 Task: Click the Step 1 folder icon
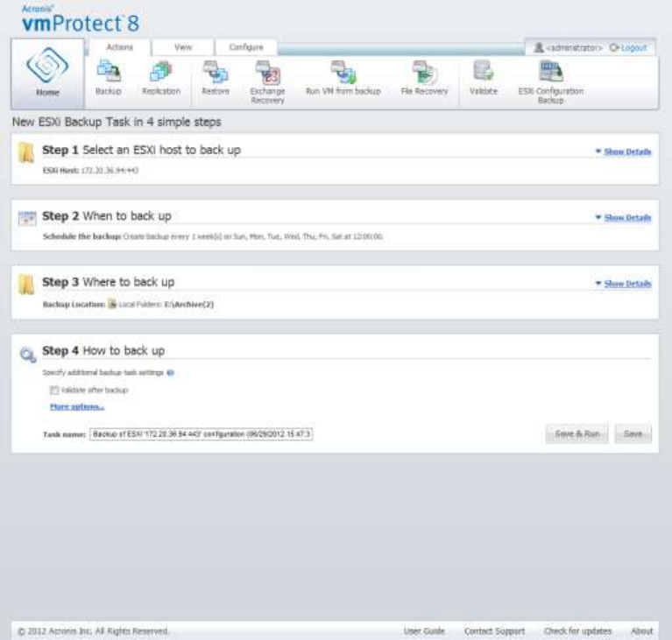[x=26, y=152]
